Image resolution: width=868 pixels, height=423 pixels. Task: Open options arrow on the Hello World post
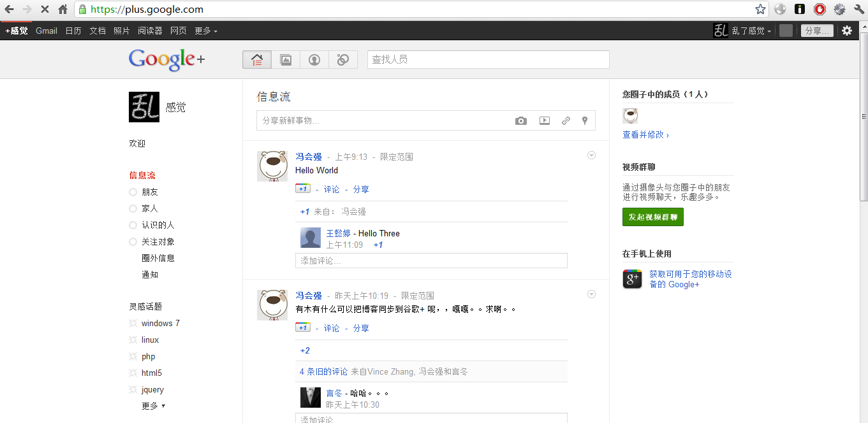pyautogui.click(x=591, y=155)
